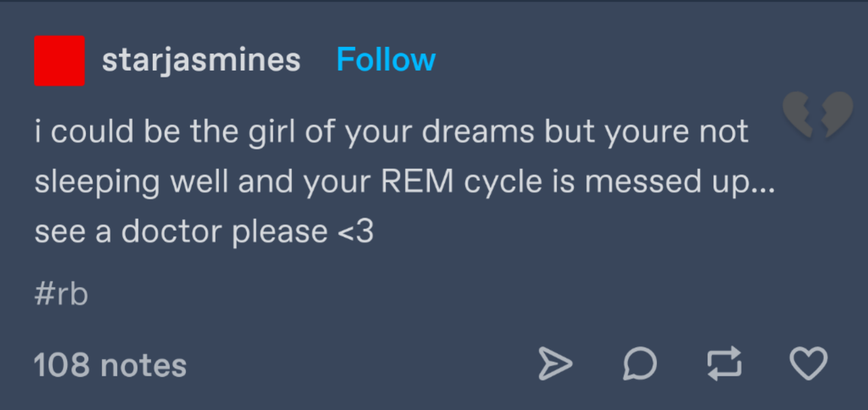Open the #rb tag
This screenshot has width=868, height=410.
tap(61, 294)
